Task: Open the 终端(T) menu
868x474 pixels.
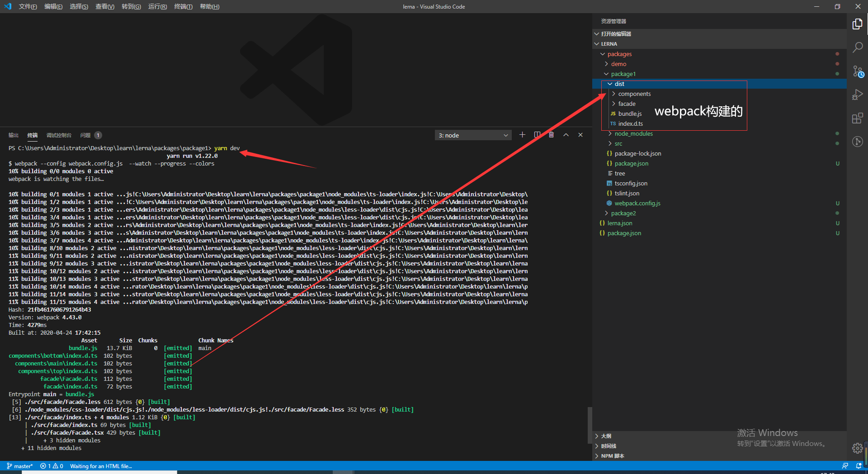Action: 183,6
